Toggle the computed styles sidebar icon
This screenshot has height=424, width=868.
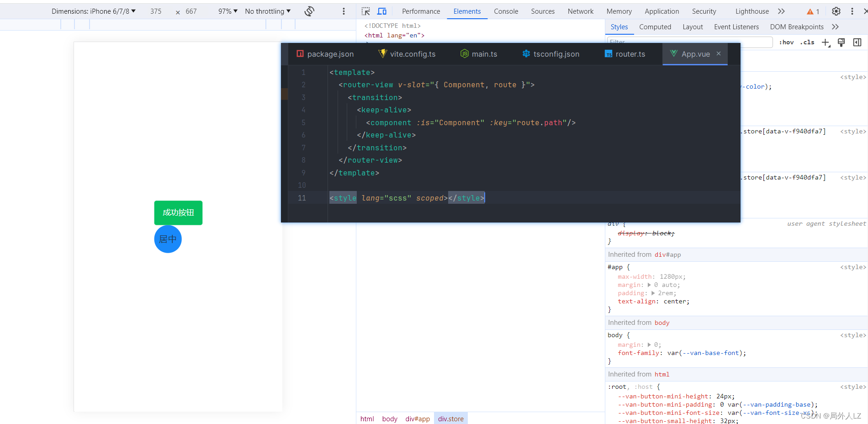tap(857, 42)
